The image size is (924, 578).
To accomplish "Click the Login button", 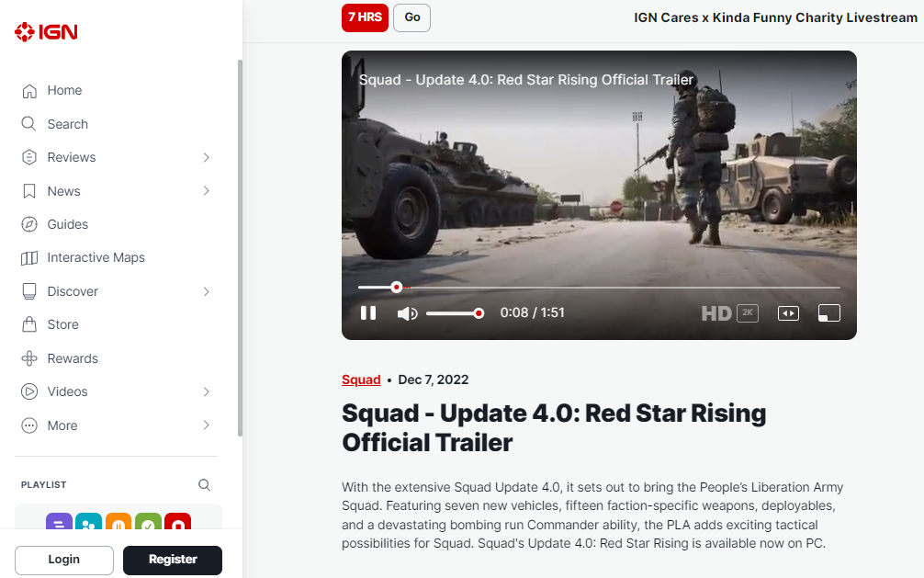I will point(64,560).
